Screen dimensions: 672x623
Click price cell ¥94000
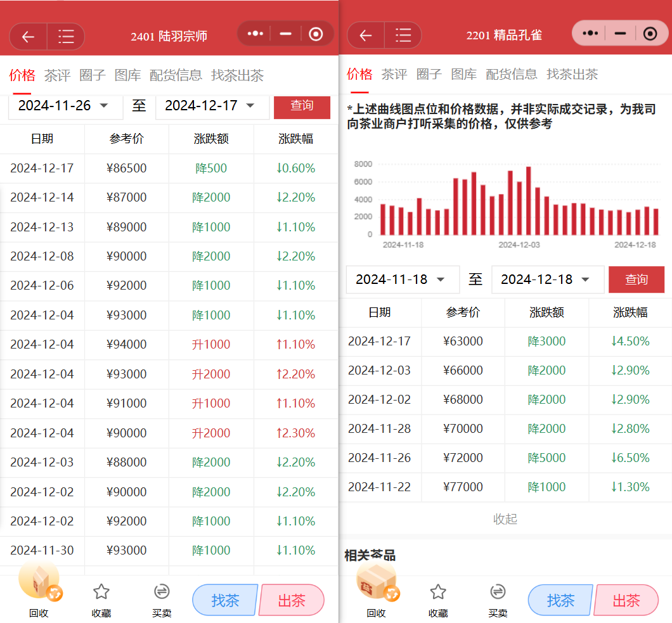126,344
